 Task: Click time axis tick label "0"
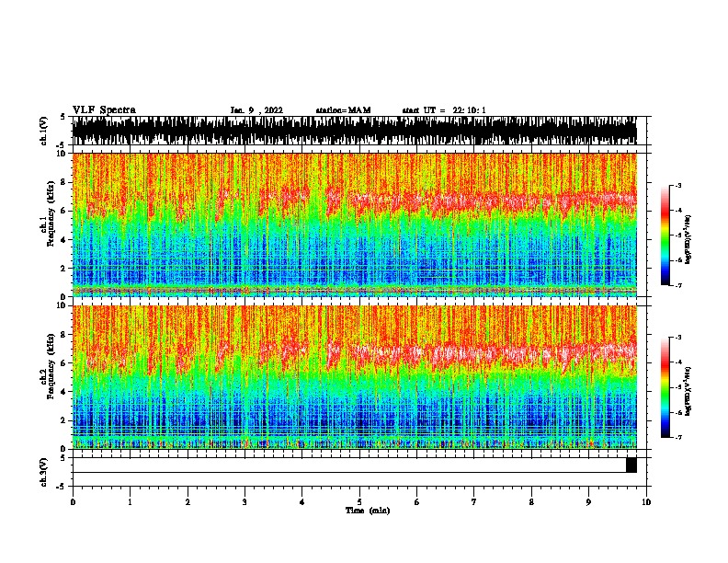pyautogui.click(x=73, y=502)
